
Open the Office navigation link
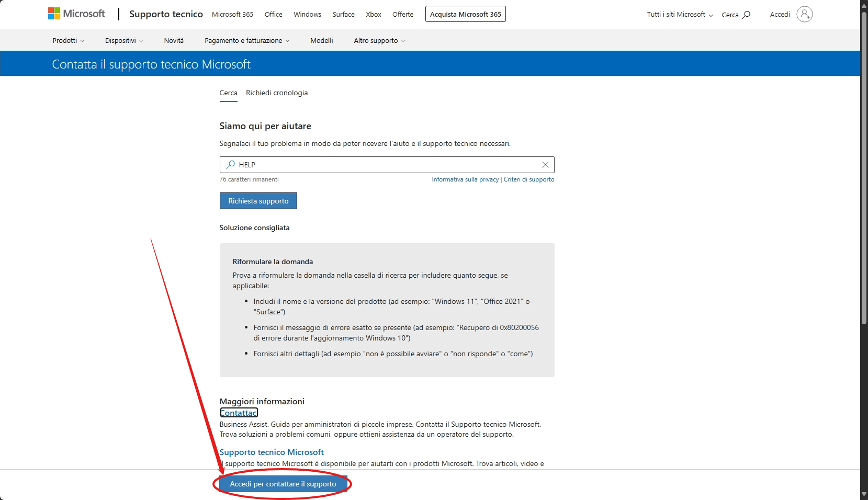tap(273, 14)
